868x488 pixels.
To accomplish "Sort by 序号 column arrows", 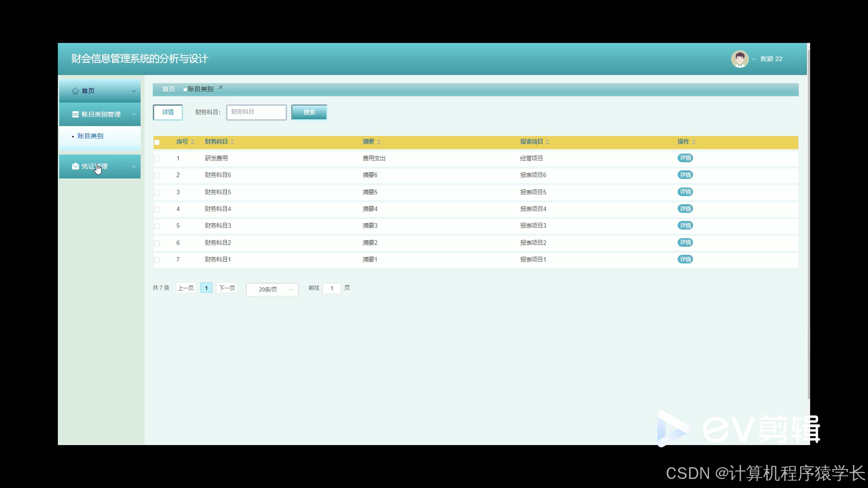I will (x=193, y=142).
